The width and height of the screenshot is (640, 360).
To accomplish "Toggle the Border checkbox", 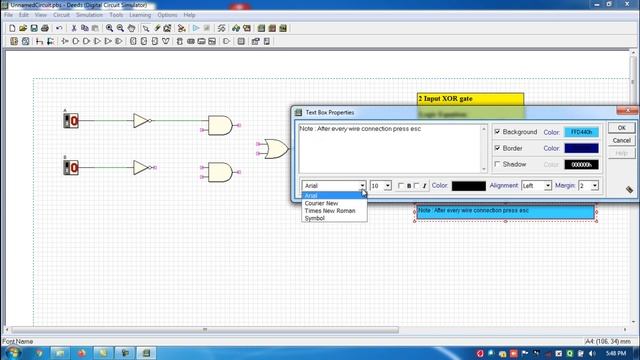I will (497, 148).
